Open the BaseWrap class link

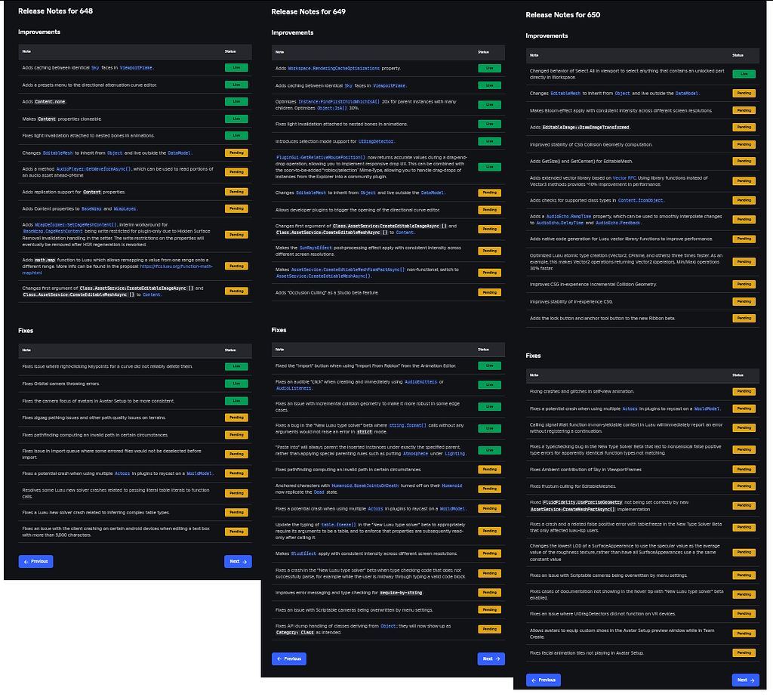[91, 208]
